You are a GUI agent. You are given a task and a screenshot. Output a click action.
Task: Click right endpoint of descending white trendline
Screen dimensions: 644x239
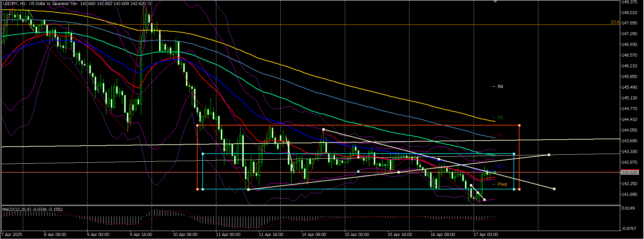click(554, 189)
